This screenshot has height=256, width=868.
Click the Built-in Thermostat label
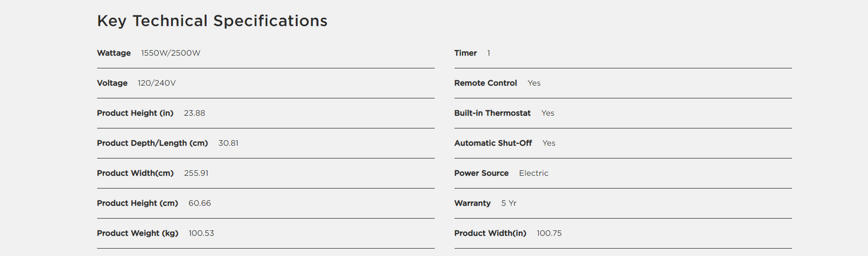point(493,113)
